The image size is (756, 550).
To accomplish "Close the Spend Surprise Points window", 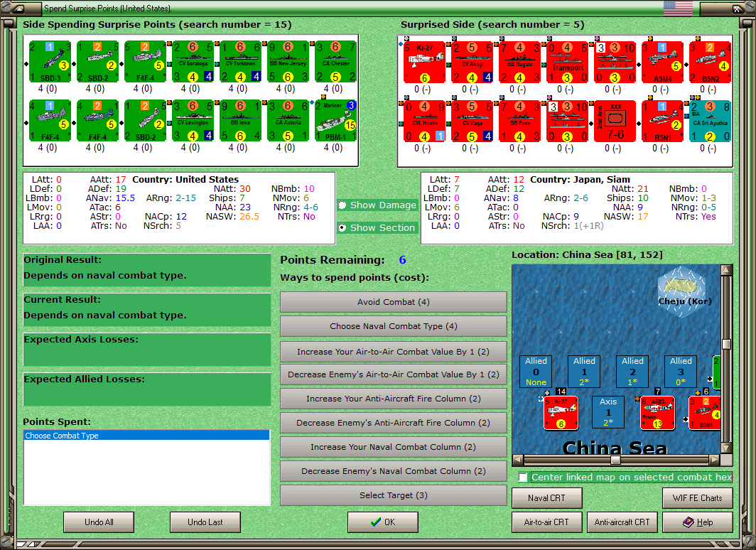I will click(738, 9).
